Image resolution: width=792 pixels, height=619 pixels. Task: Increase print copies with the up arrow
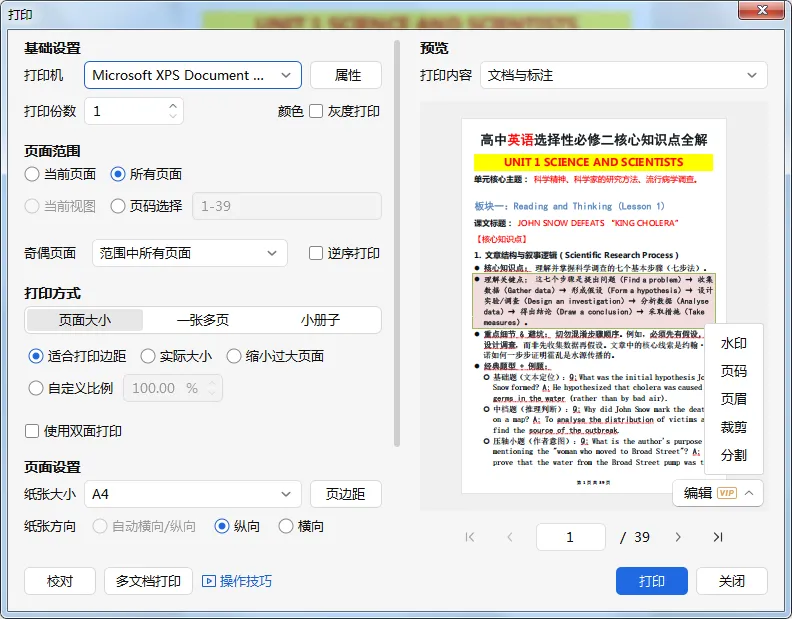click(173, 106)
